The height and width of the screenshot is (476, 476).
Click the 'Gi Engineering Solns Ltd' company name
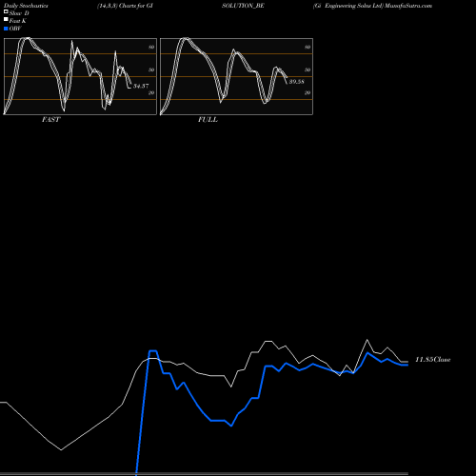point(348,6)
